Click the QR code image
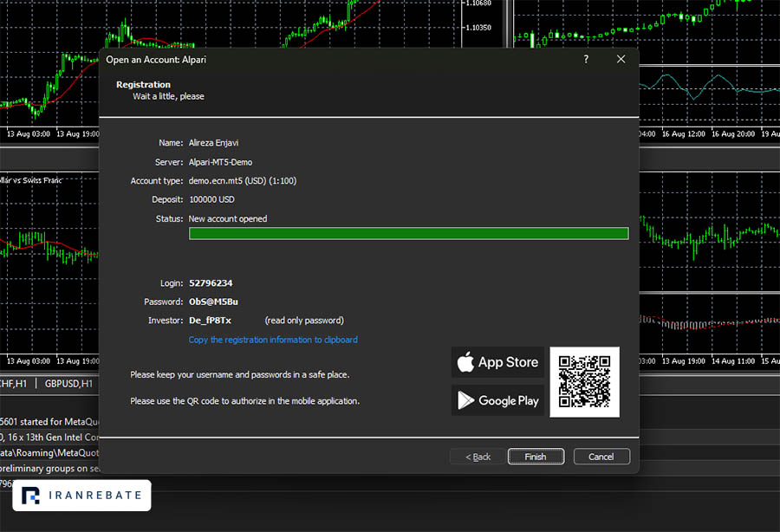Image resolution: width=780 pixels, height=532 pixels. click(584, 382)
